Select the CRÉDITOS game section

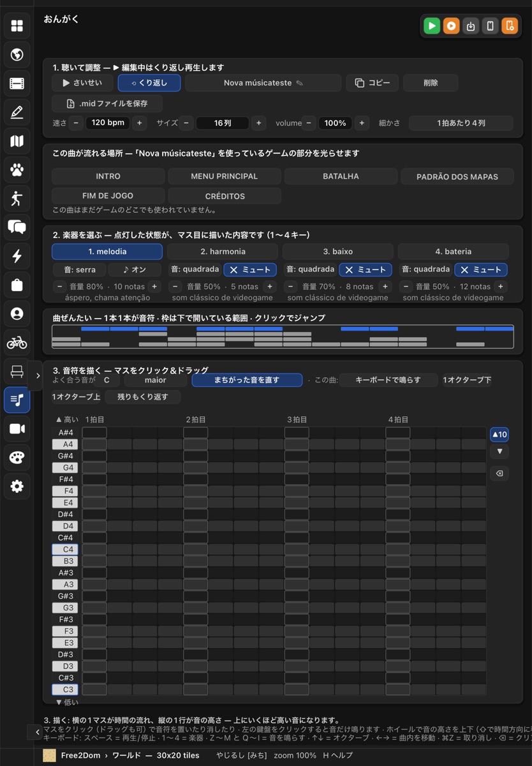[225, 196]
